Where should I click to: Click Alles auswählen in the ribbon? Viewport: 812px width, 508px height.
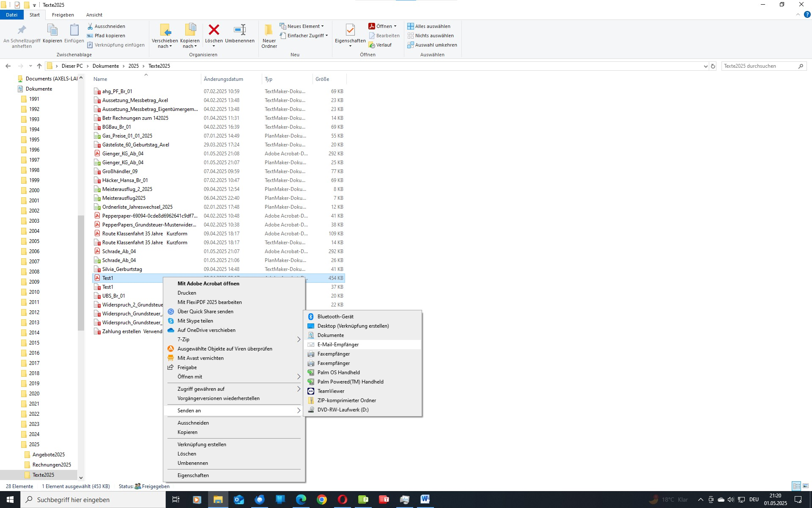(432, 26)
